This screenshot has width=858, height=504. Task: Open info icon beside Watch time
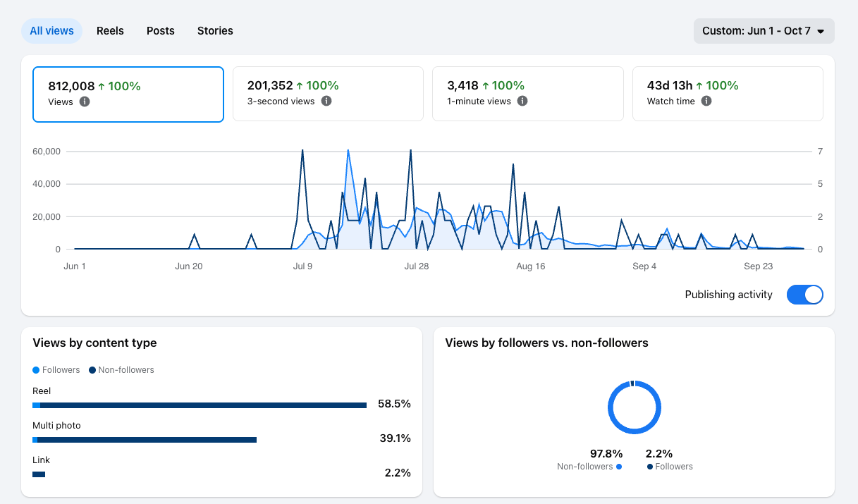[706, 102]
